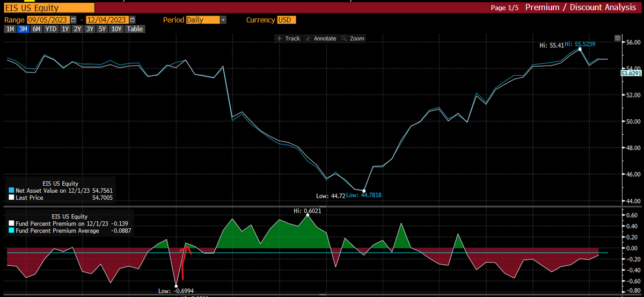
Task: Activate the Zoom magnifier tool
Action: (353, 39)
